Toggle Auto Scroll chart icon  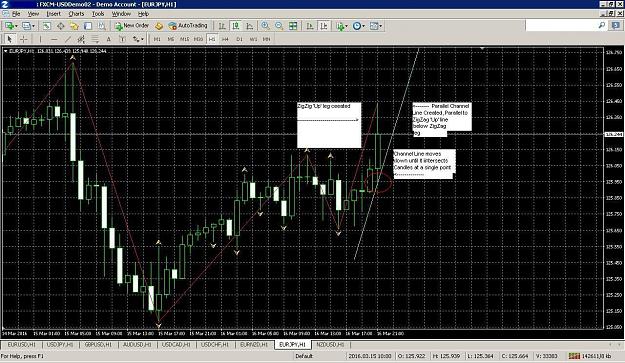pyautogui.click(x=310, y=26)
